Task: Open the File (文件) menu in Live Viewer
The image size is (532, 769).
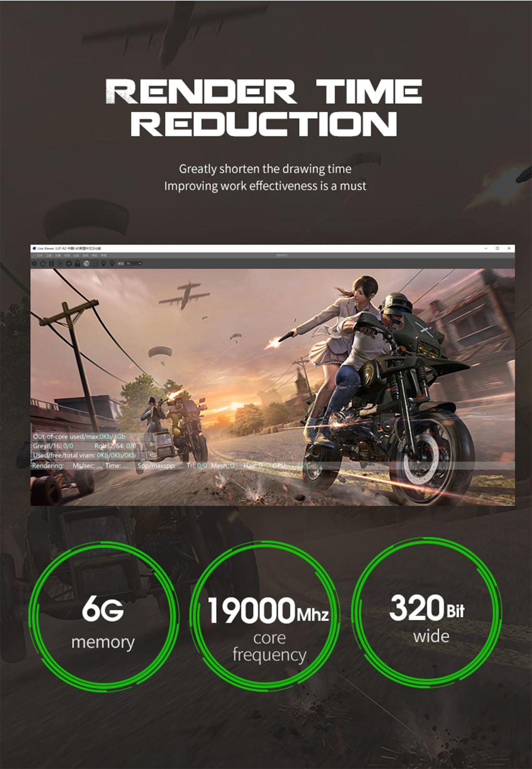Action: pyautogui.click(x=40, y=255)
